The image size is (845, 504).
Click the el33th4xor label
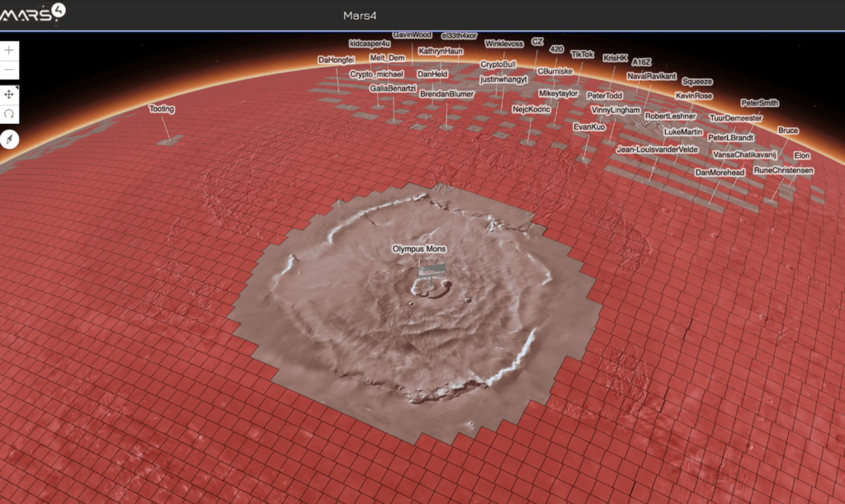[459, 35]
